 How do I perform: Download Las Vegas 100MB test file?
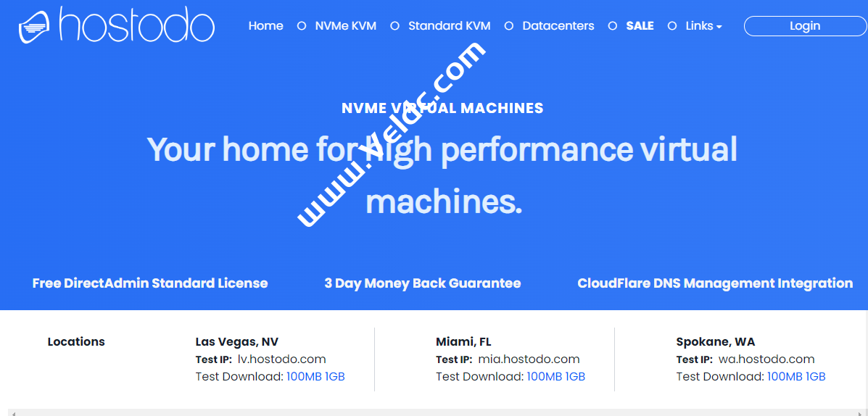[304, 377]
